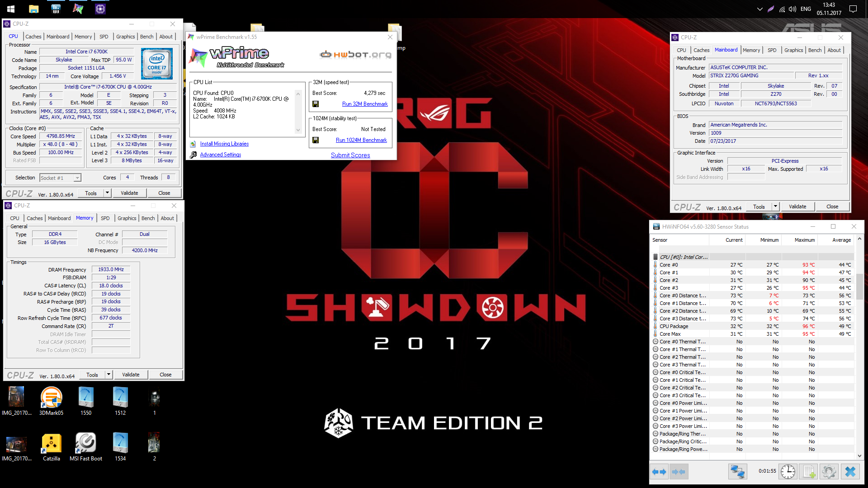Click the volume icon in system tray
The width and height of the screenshot is (868, 488).
(x=793, y=9)
